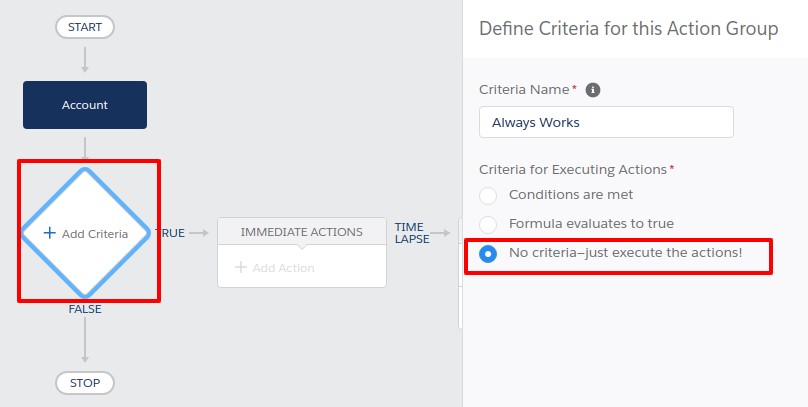Click the FALSE branch label
The image size is (808, 407).
pyautogui.click(x=85, y=310)
